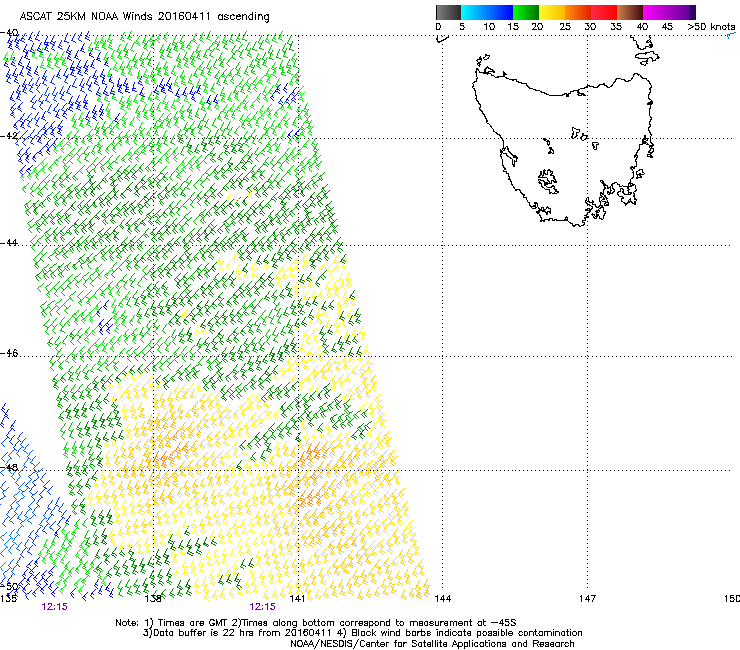Click the 'NOAA/NESDIS/Center for Satellite Applications and Research' credit
This screenshot has height=650, width=740.
coord(432,644)
